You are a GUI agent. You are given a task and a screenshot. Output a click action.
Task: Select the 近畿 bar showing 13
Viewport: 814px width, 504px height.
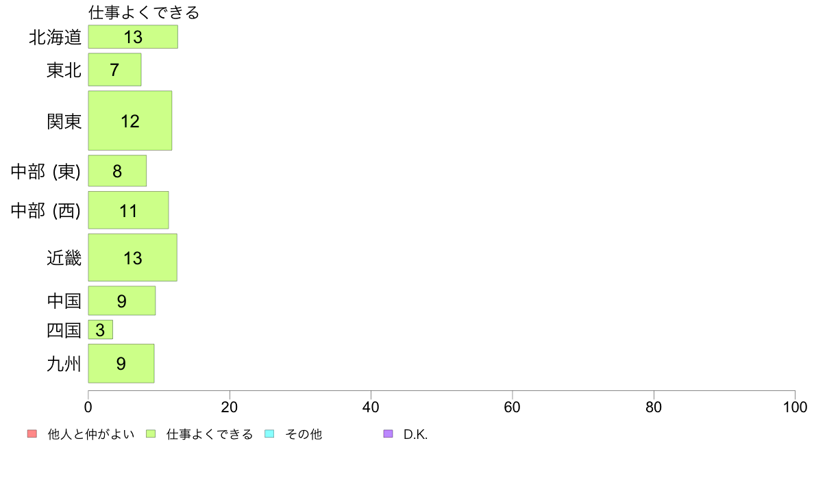click(x=132, y=257)
